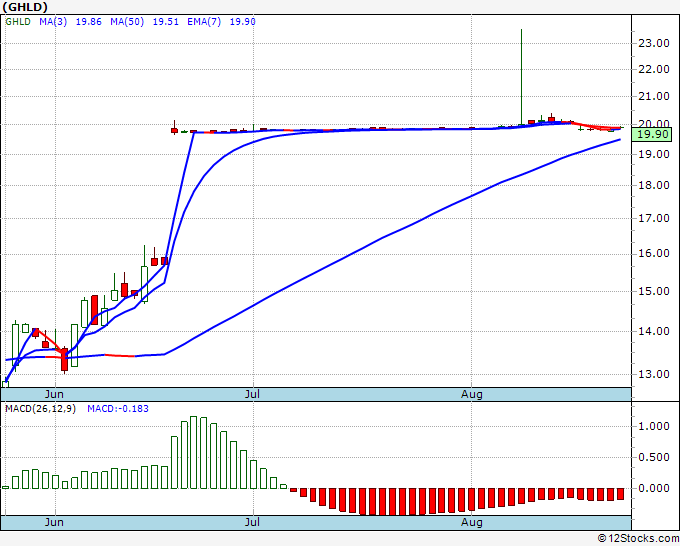This screenshot has height=546, width=680.
Task: Click the 21.00 price axis label
Action: click(654, 96)
